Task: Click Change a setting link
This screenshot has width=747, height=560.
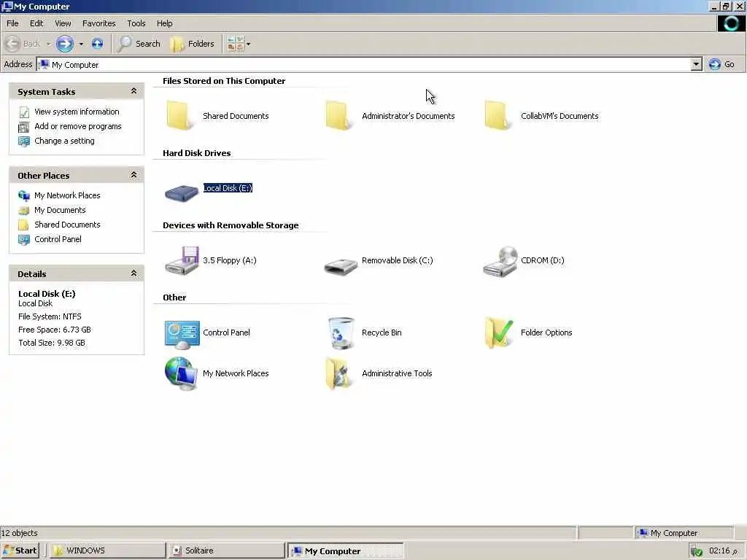Action: pos(64,141)
